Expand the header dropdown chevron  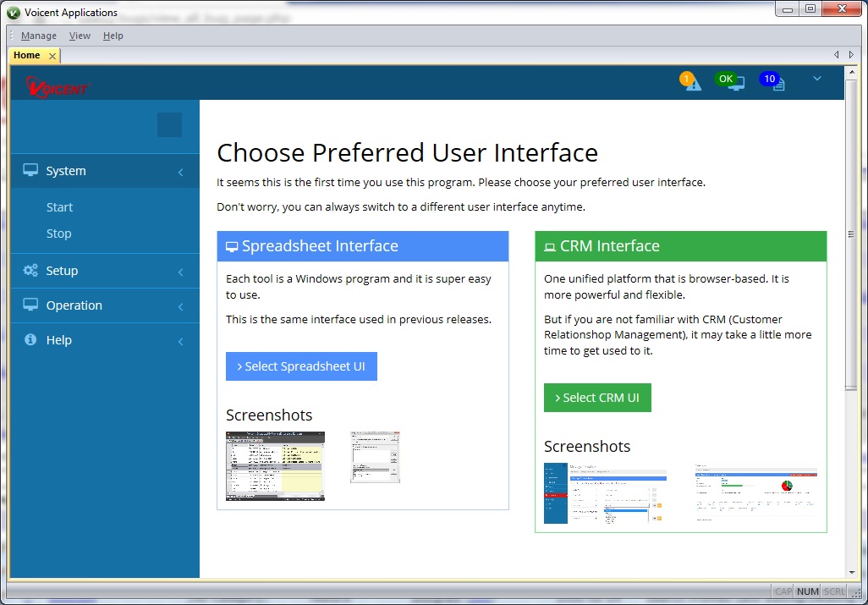pos(816,79)
